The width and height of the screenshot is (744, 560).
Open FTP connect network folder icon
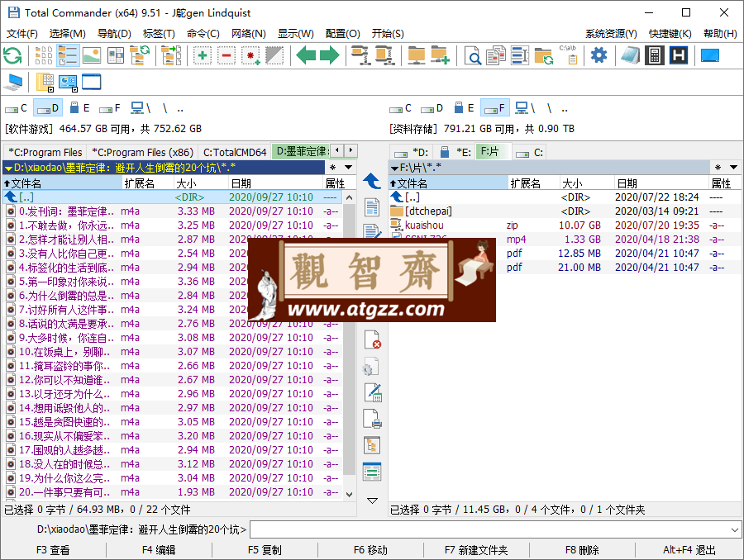pyautogui.click(x=417, y=55)
